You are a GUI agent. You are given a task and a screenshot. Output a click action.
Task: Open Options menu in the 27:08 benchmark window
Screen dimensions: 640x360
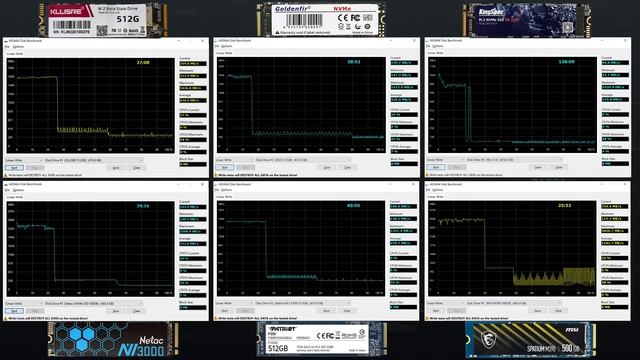pos(18,47)
